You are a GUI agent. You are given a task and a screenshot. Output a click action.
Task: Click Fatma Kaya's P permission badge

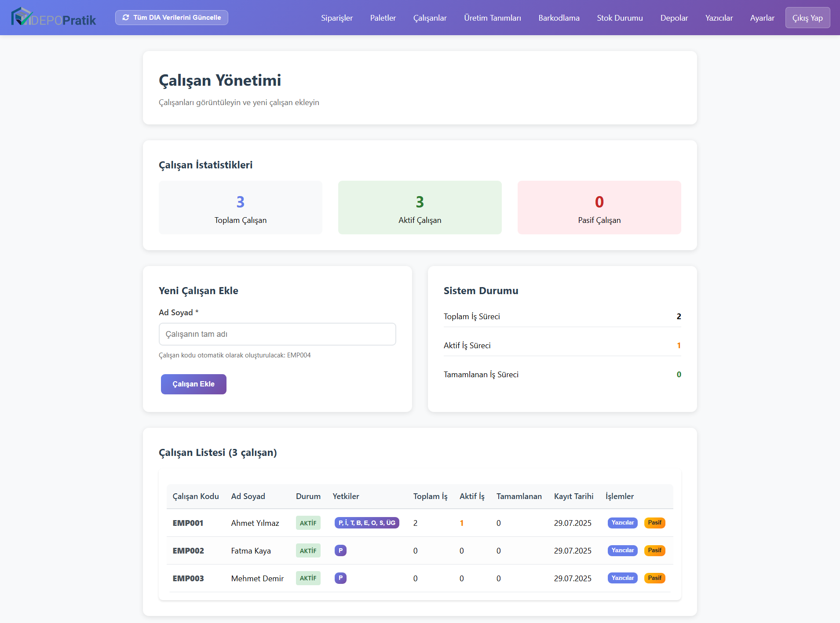[340, 550]
